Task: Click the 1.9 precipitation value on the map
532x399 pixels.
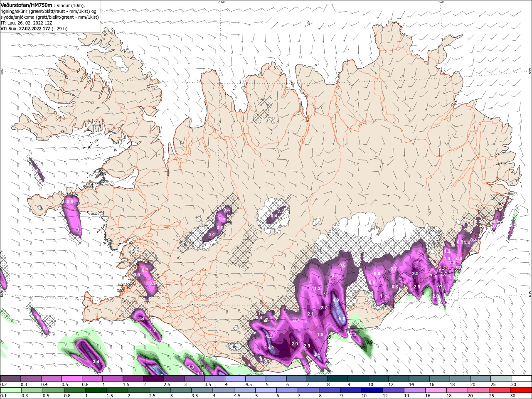Action: (153, 330)
